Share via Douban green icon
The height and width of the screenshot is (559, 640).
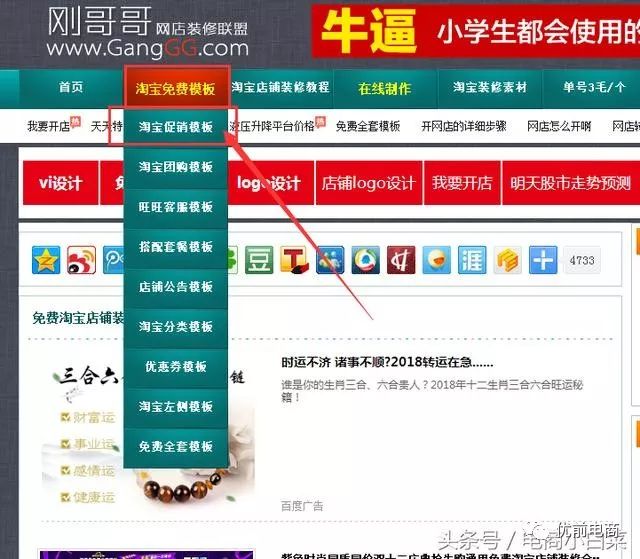coord(259,260)
